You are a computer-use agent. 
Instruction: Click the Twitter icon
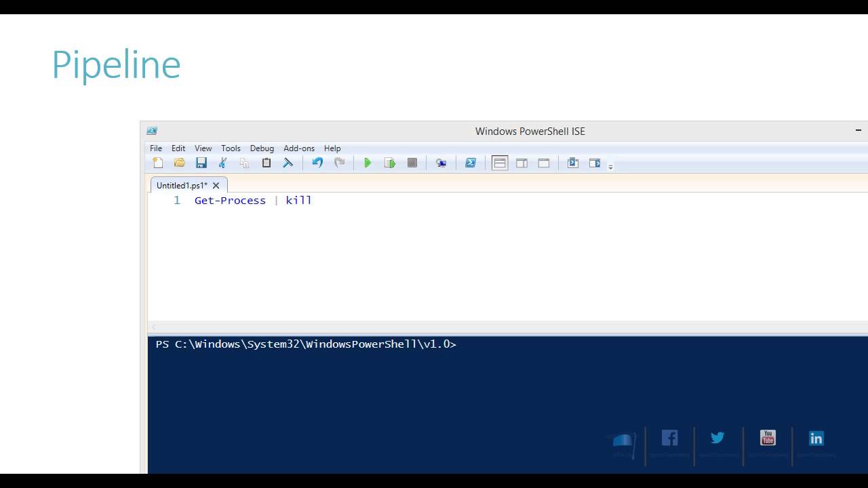717,438
